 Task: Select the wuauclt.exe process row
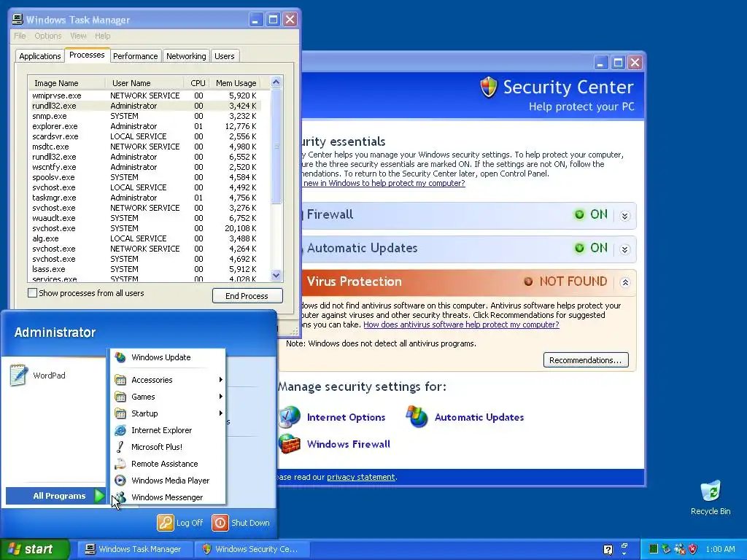144,218
